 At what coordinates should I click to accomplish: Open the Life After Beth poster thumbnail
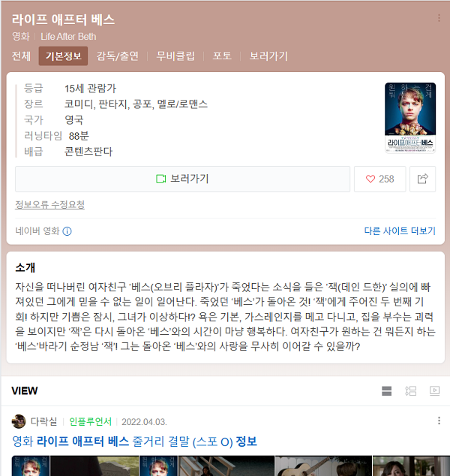(410, 118)
